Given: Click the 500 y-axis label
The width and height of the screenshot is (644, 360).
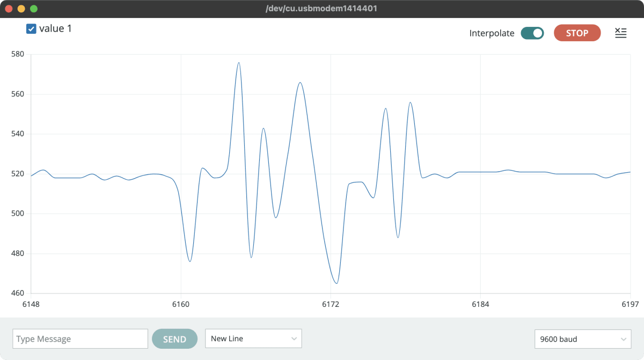Looking at the screenshot, I should click(x=18, y=214).
